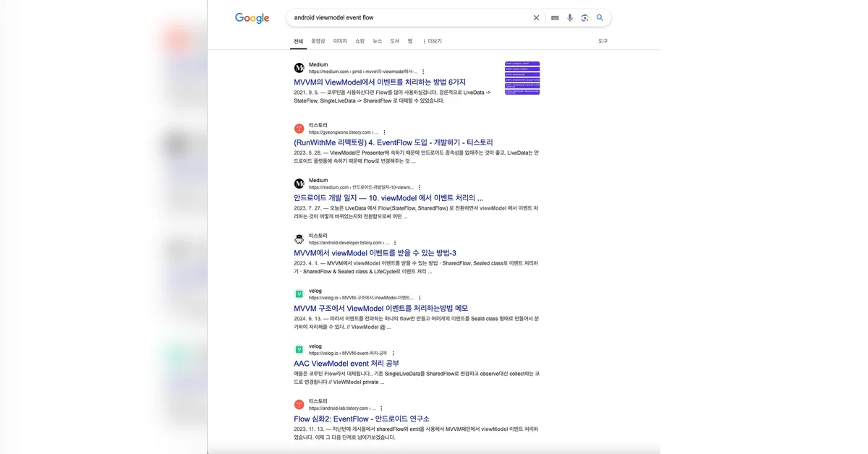Click the https://android-developer.tistory.com URL text
This screenshot has width=868, height=454.
click(349, 243)
